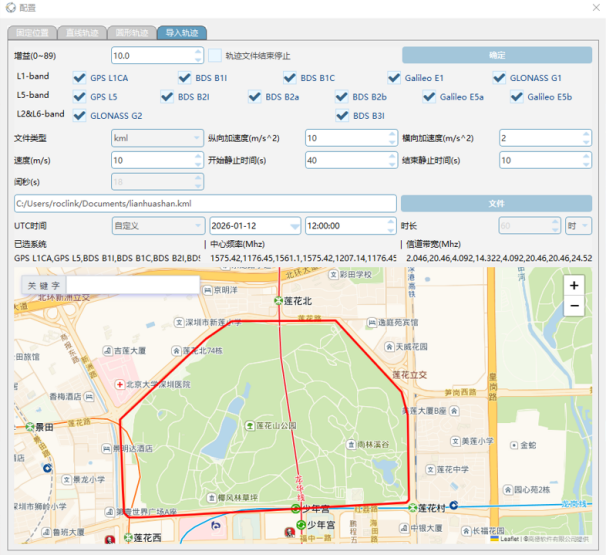Screen dimensions: 606x555
Task: Click the 金蛇 marker icon
Action: (514, 445)
